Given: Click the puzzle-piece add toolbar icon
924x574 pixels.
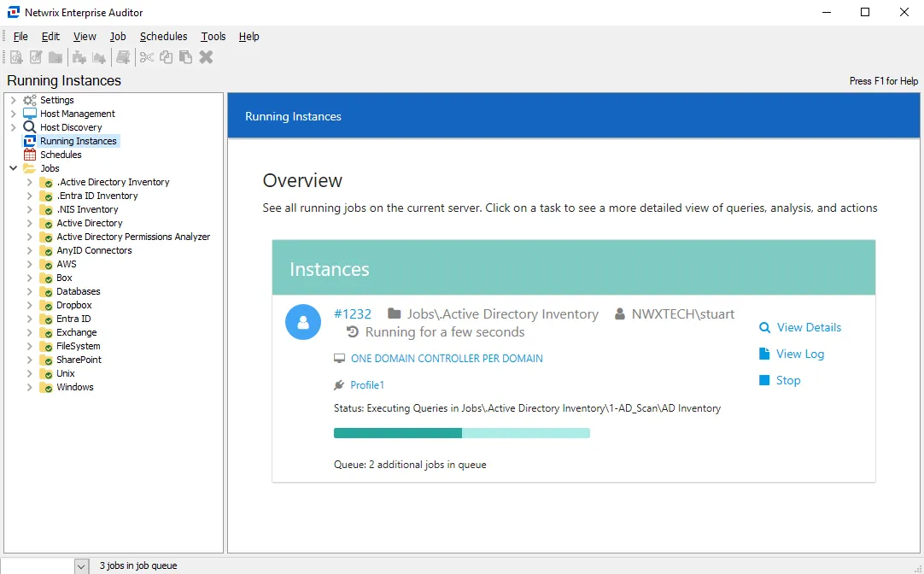Looking at the screenshot, I should coord(79,57).
